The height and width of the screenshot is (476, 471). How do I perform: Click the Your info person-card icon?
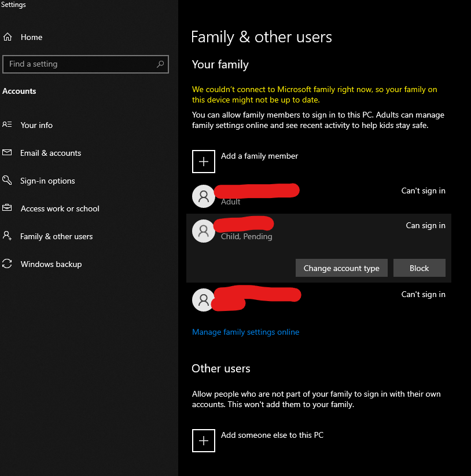pyautogui.click(x=7, y=125)
